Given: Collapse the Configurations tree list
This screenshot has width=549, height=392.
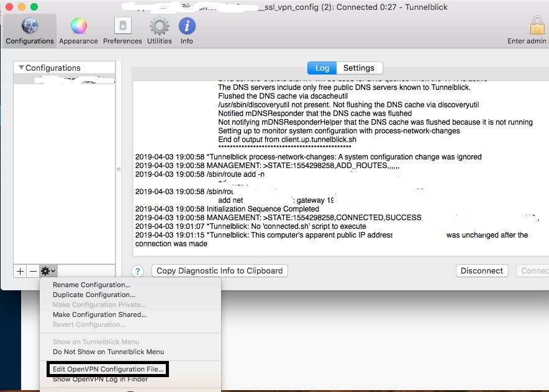Looking at the screenshot, I should 21,68.
